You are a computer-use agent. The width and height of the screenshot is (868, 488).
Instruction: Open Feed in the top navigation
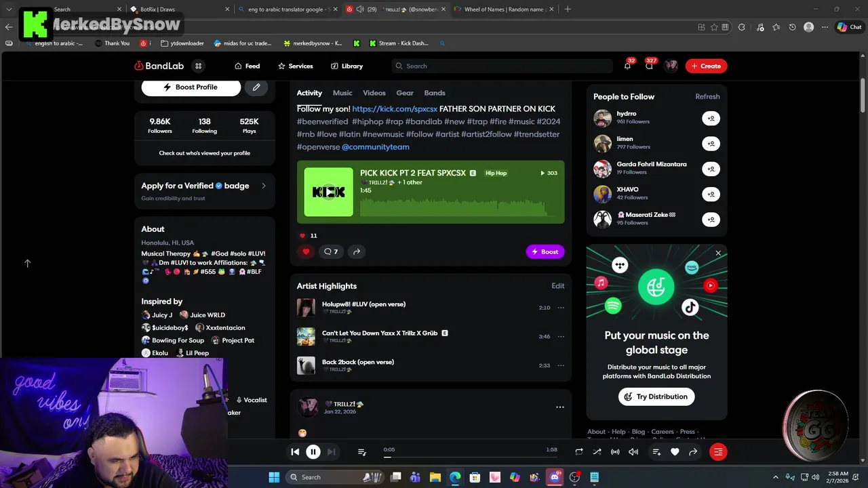(x=248, y=66)
